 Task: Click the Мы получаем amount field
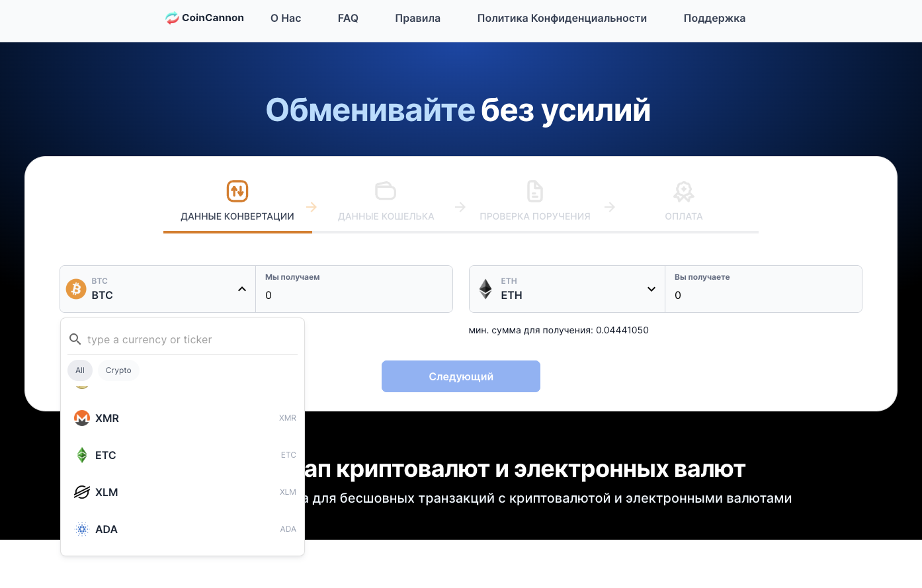pos(354,295)
